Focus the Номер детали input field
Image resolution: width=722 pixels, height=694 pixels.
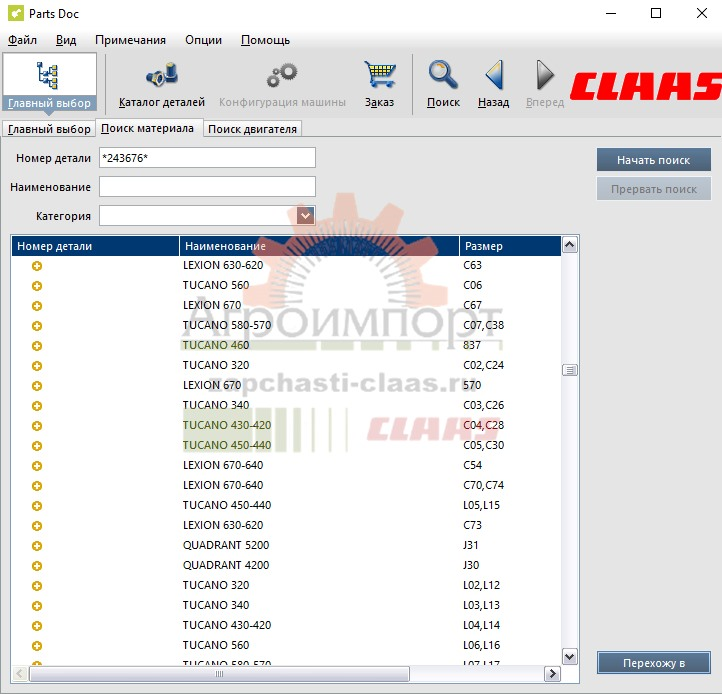tap(207, 158)
